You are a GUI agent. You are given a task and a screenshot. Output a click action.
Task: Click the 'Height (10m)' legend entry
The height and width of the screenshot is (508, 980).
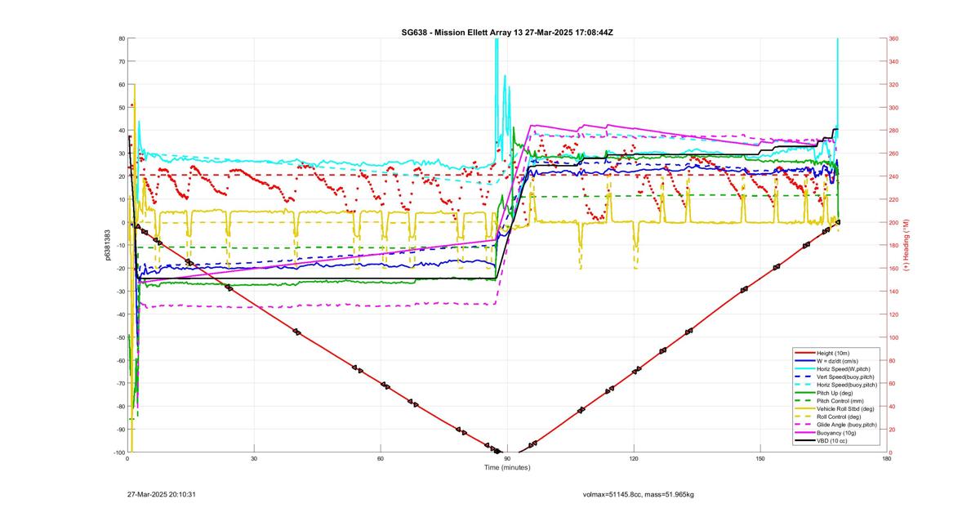point(834,352)
